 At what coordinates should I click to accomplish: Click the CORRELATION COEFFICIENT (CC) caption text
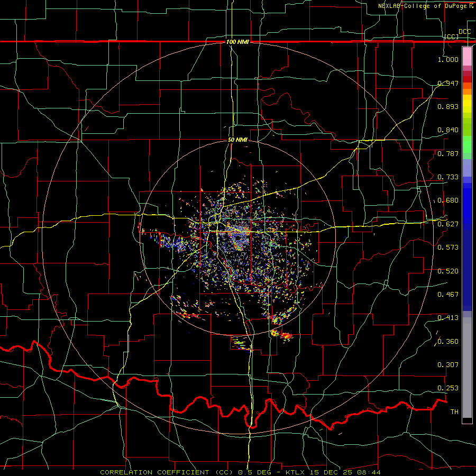(x=167, y=472)
